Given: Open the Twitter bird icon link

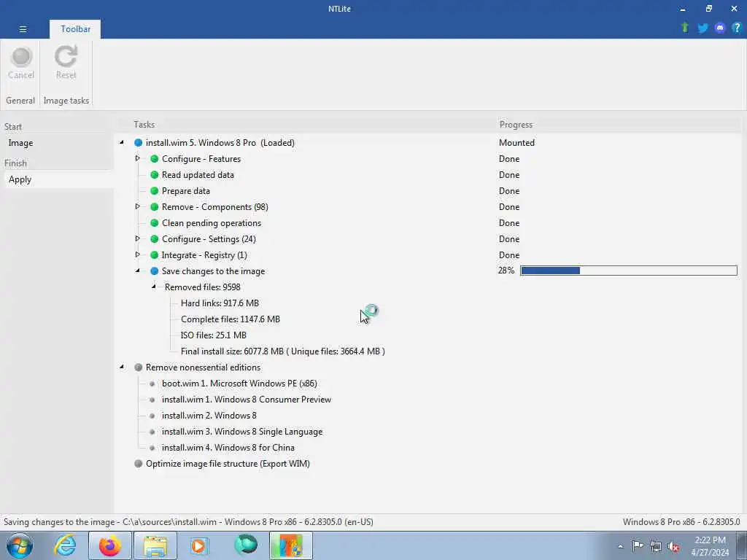Looking at the screenshot, I should tap(703, 28).
